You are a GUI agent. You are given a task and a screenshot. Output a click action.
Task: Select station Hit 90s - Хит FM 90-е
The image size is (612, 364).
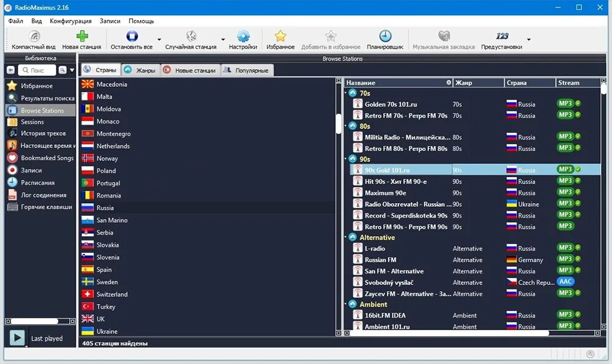(x=476, y=182)
